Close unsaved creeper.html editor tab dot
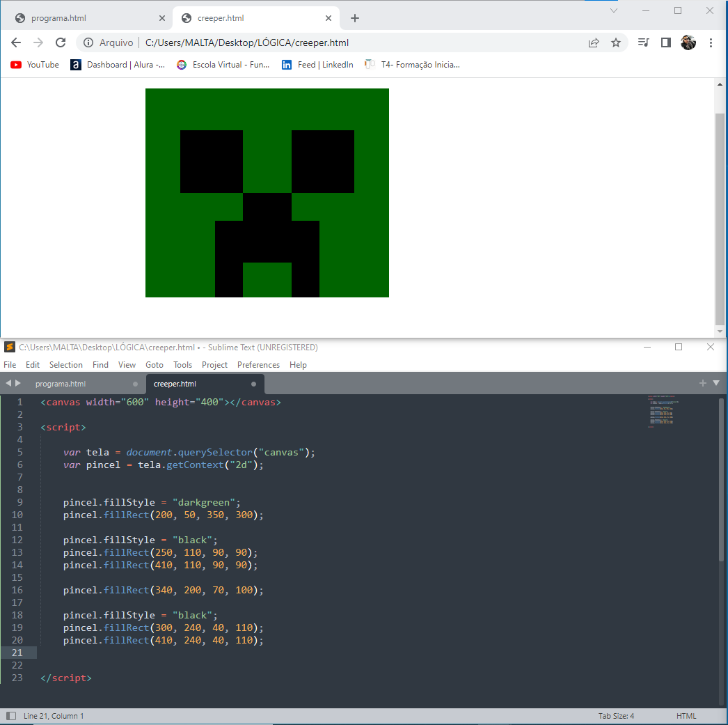This screenshot has width=728, height=725. tap(253, 384)
